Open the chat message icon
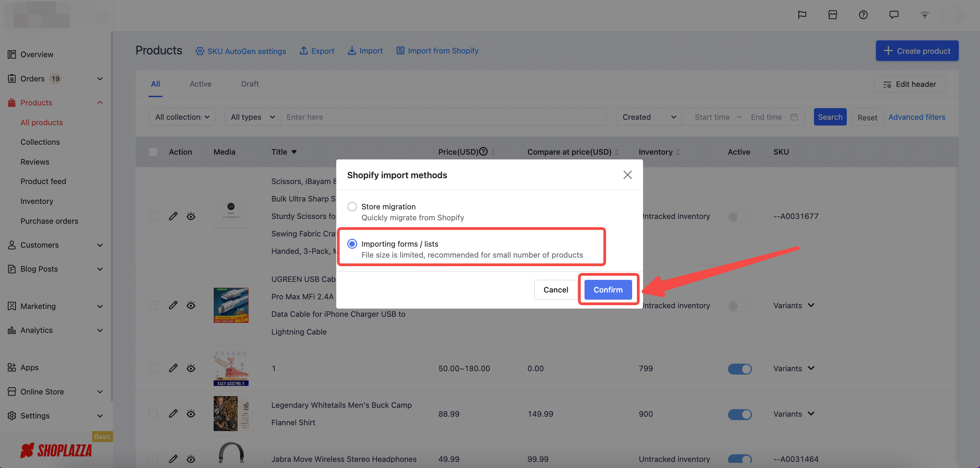Image resolution: width=980 pixels, height=468 pixels. 894,15
